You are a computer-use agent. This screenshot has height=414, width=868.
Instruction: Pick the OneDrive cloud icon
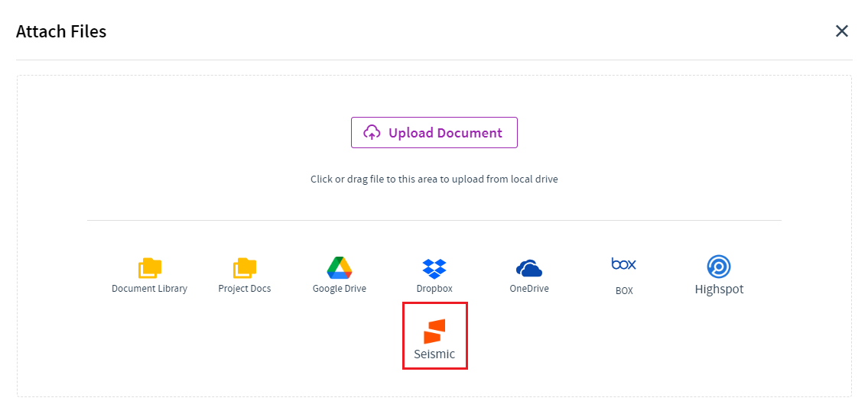pyautogui.click(x=528, y=269)
